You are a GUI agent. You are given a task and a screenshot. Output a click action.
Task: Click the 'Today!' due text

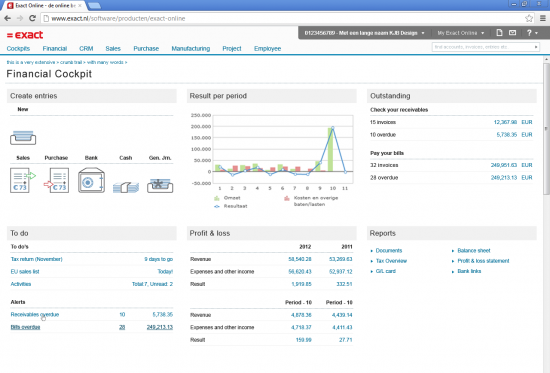[x=165, y=272]
